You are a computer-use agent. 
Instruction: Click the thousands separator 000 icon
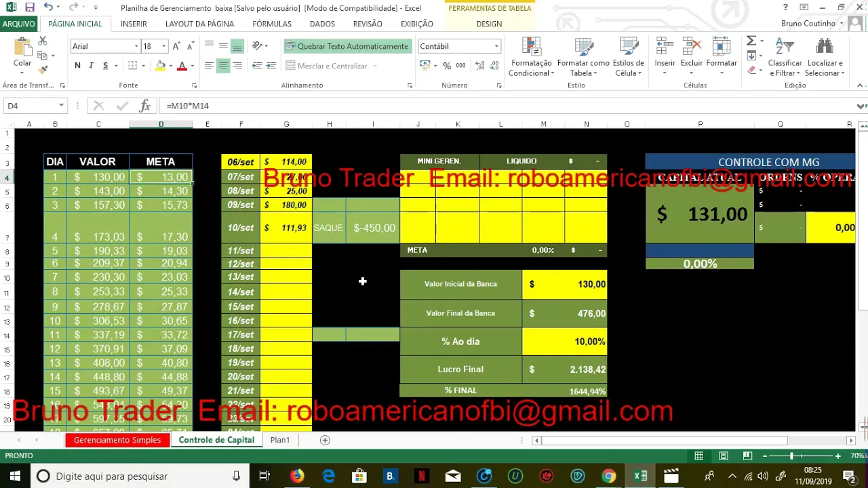(461, 66)
